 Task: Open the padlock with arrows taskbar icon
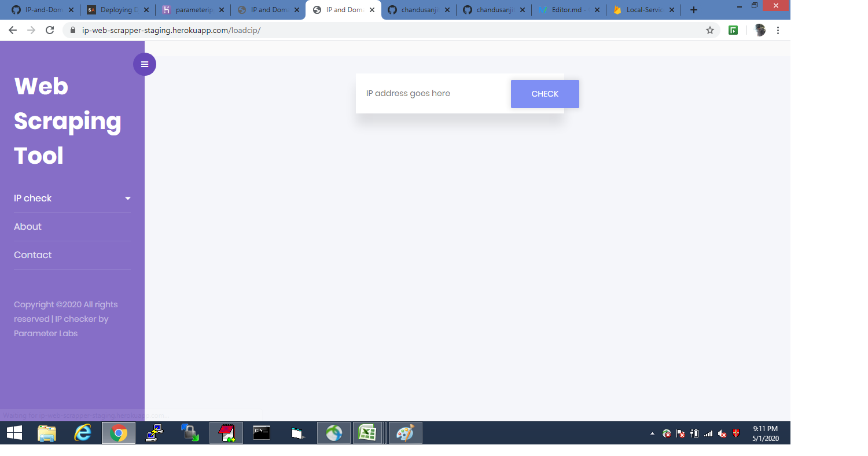190,433
